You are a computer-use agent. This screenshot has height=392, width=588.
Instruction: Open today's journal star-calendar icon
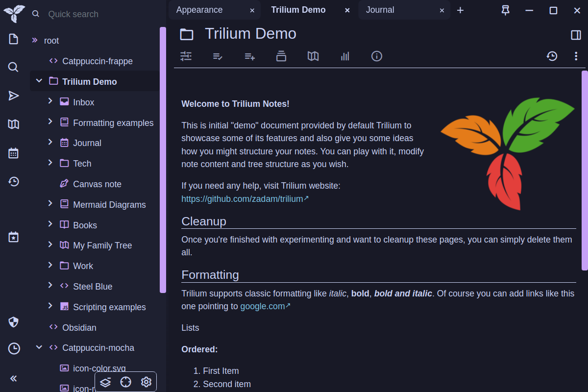[14, 237]
